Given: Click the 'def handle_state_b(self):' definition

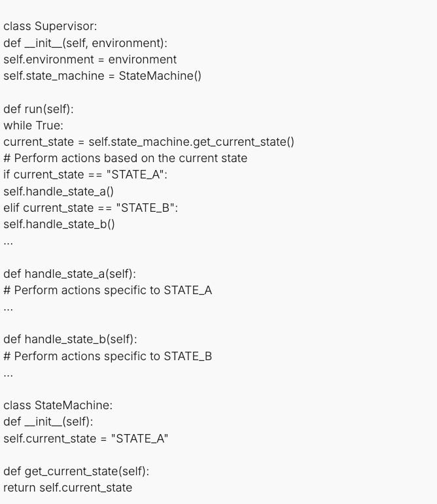Looking at the screenshot, I should pos(71,339).
